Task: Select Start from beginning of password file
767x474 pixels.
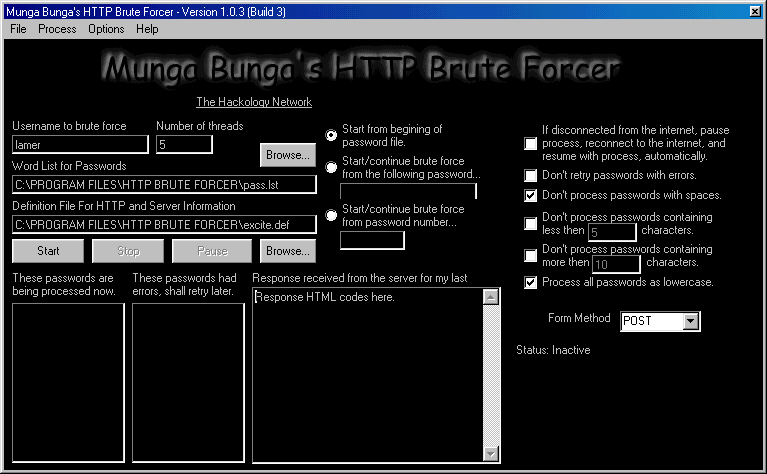Action: 332,135
